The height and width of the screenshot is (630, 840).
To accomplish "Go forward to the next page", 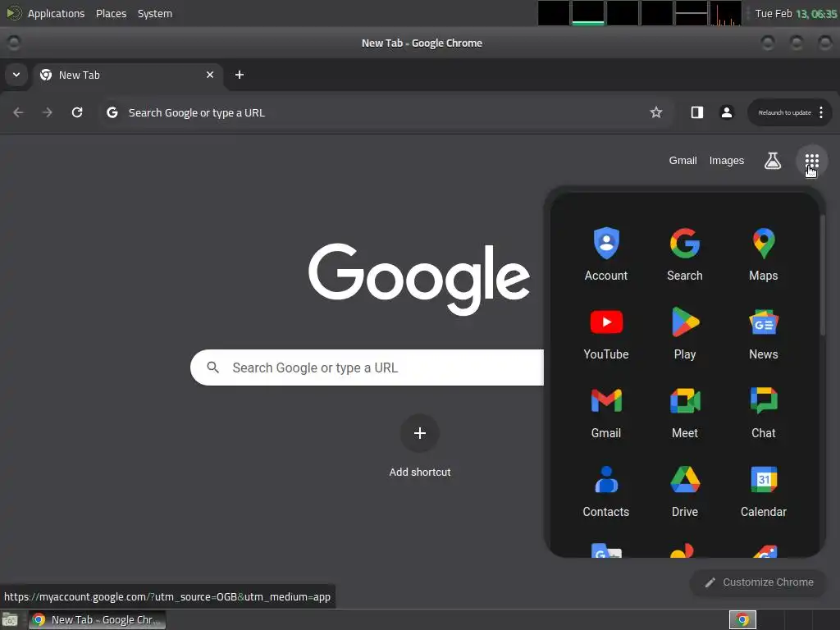I will tap(48, 112).
